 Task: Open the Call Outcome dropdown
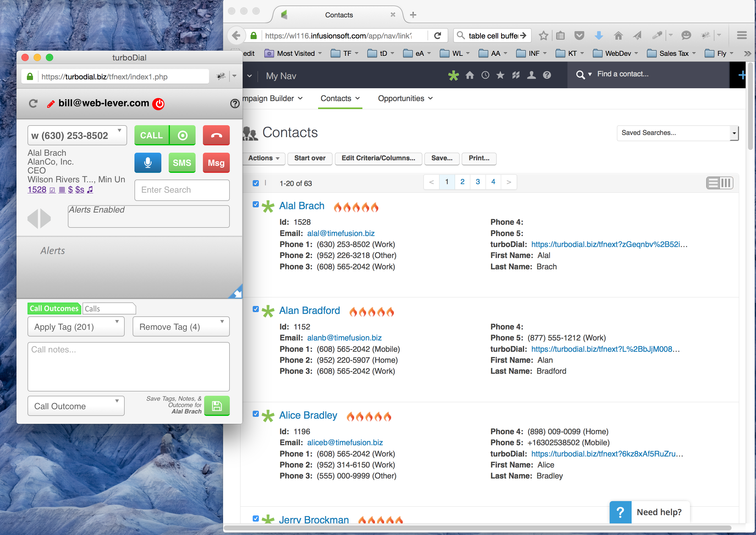[76, 406]
